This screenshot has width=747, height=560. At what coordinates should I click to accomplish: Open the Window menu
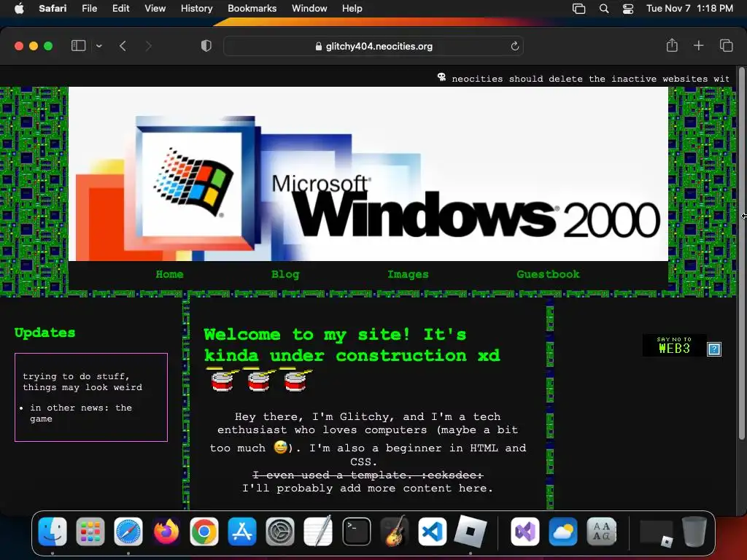[309, 8]
